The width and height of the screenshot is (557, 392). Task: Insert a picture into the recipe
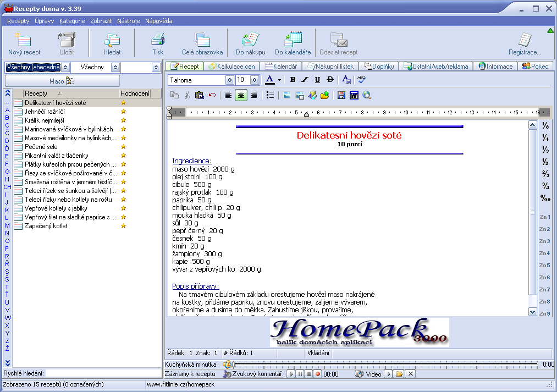[287, 95]
